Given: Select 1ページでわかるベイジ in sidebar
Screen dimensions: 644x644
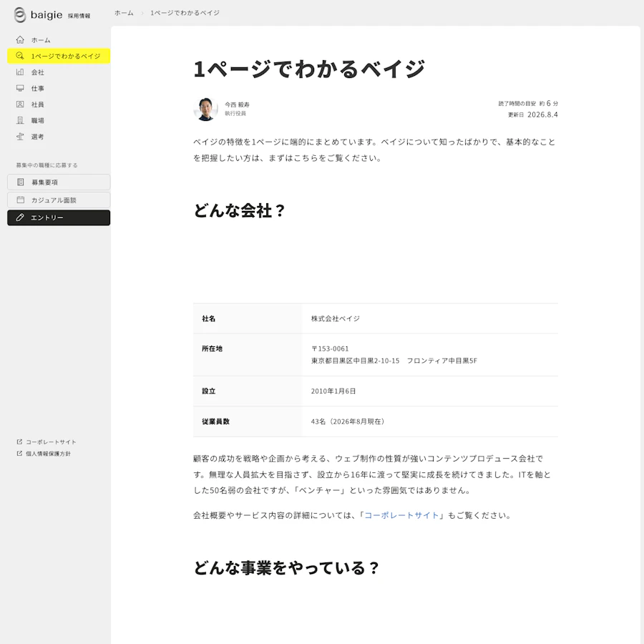Looking at the screenshot, I should (59, 56).
